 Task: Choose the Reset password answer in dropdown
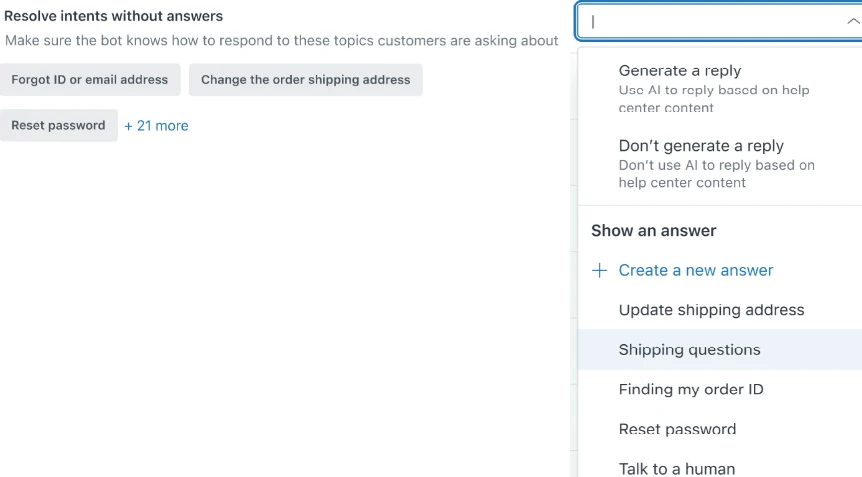point(720,429)
